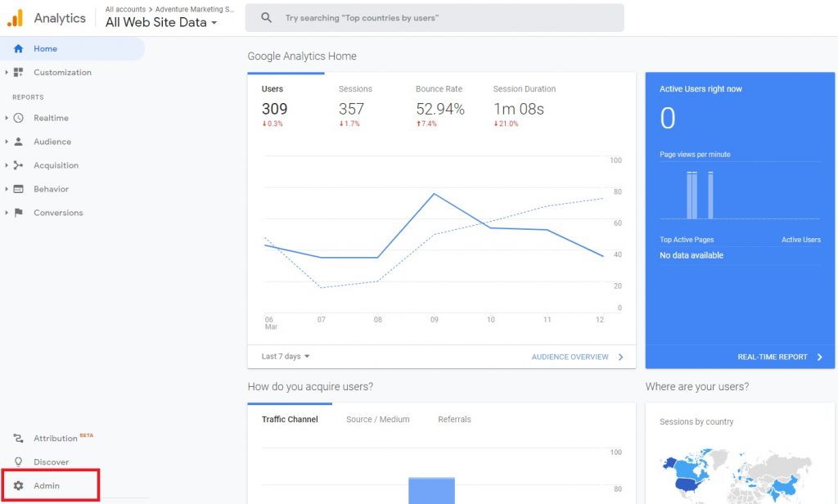Click the Admin gear icon
This screenshot has width=838, height=504.
click(x=18, y=485)
